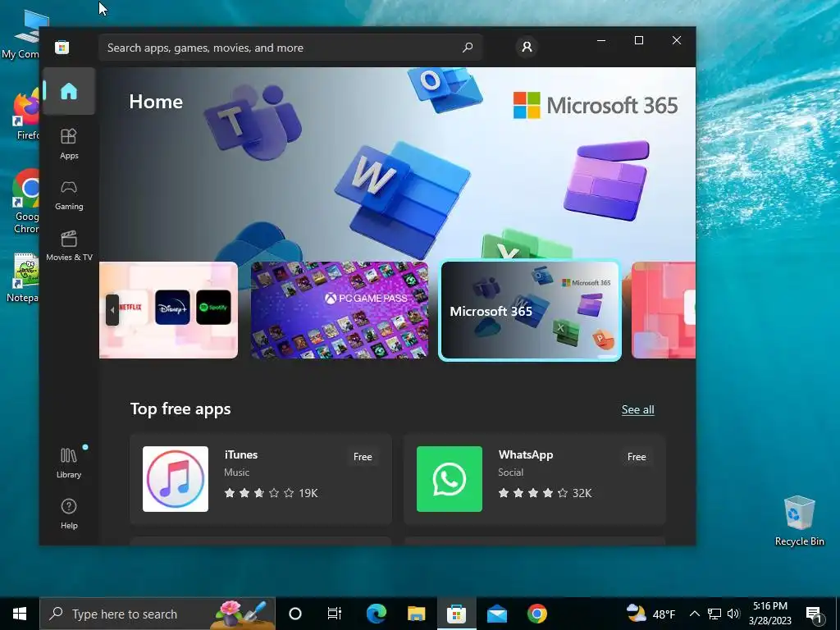
Task: Close the Microsoft Store window
Action: [x=677, y=40]
